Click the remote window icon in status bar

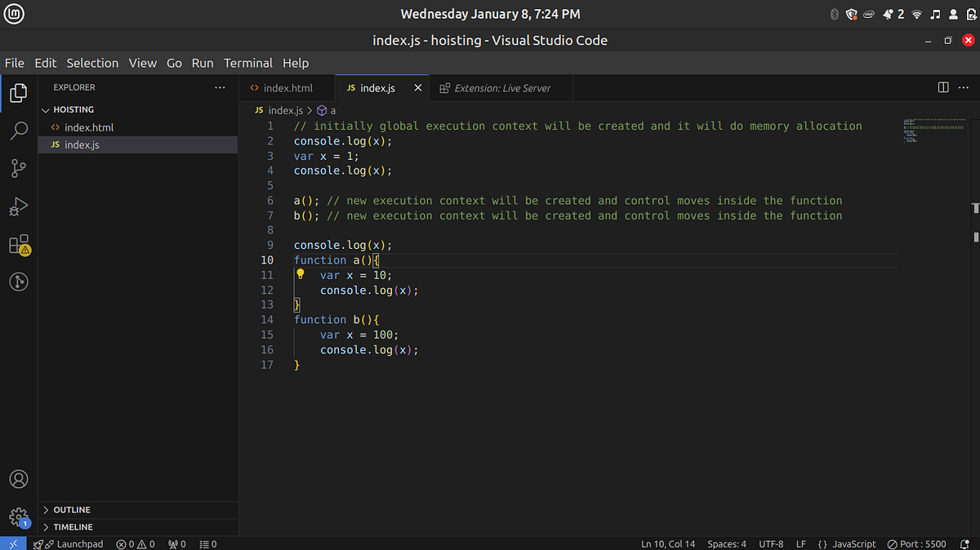(13, 543)
